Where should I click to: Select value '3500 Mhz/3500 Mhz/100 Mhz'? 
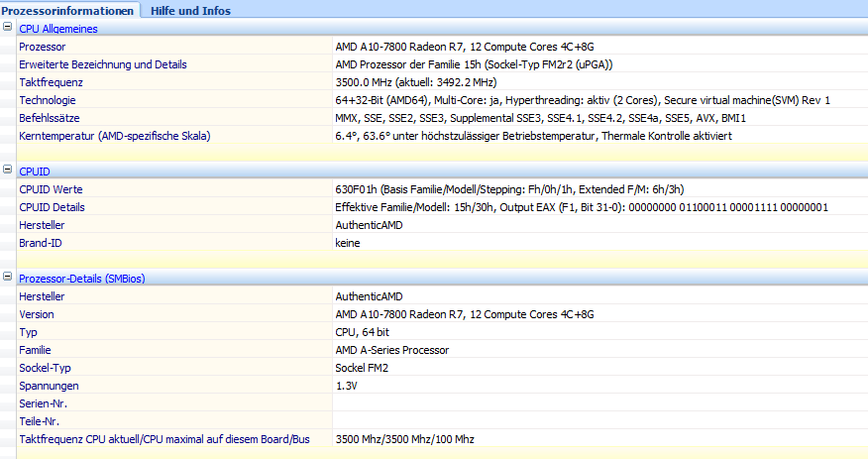(x=404, y=439)
